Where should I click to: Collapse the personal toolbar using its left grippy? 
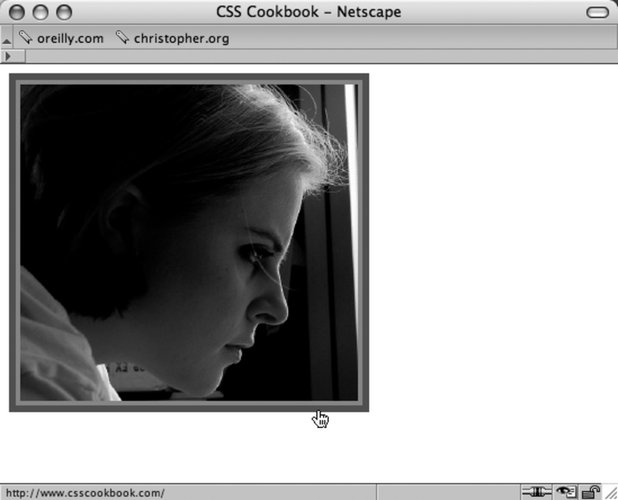pyautogui.click(x=6, y=38)
